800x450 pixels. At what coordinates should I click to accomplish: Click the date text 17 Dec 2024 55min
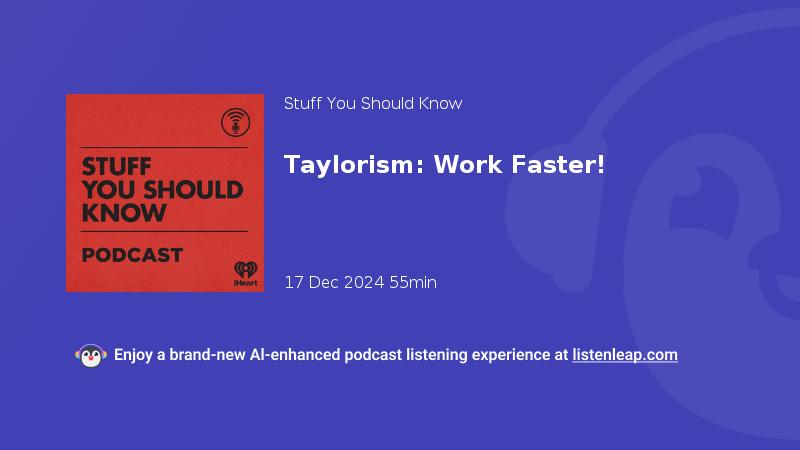360,282
